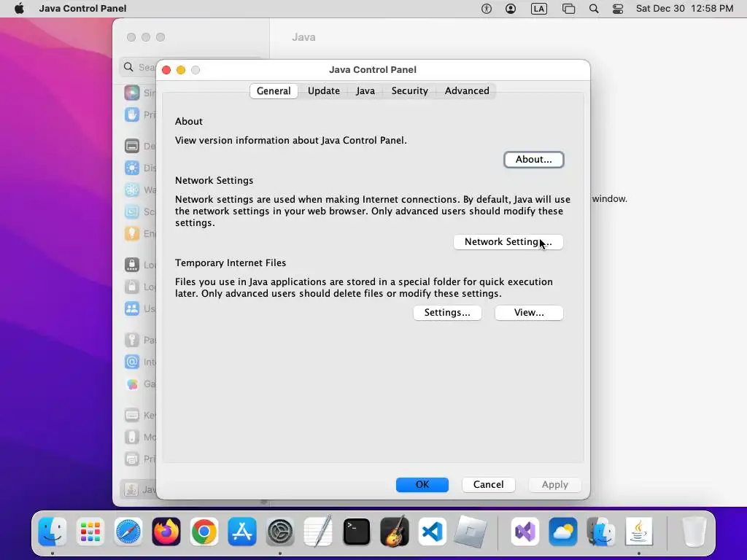Select Wallpaper icon in settings sidebar
Viewport: 747px width, 560px height.
pos(132,190)
